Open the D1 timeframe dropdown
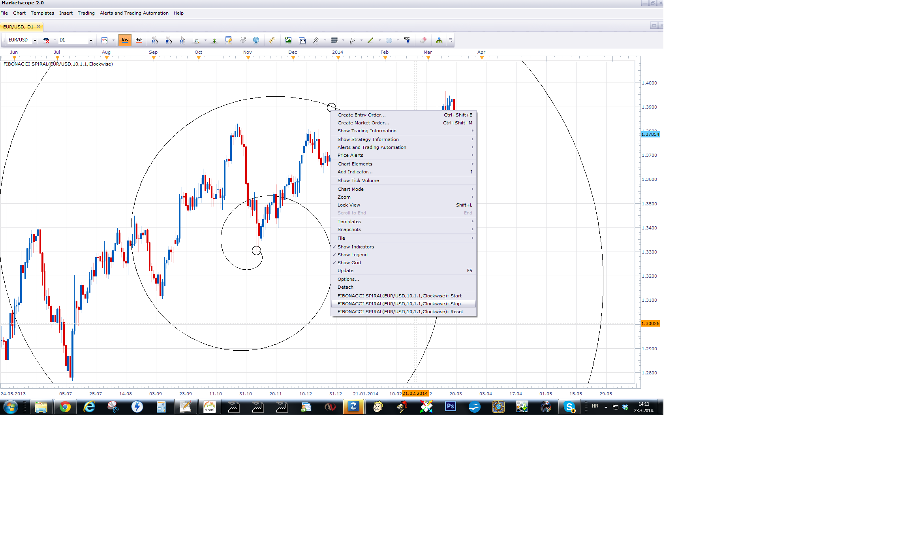This screenshot has height=560, width=924. (x=91, y=40)
